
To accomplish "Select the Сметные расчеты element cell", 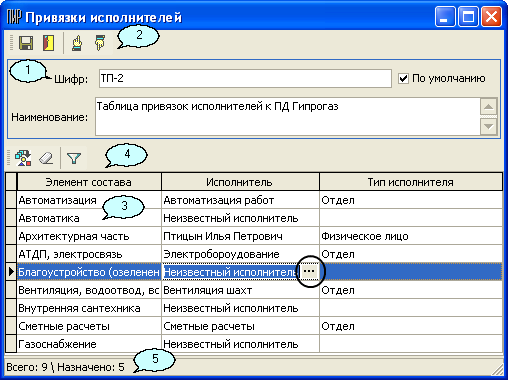I will click(89, 326).
